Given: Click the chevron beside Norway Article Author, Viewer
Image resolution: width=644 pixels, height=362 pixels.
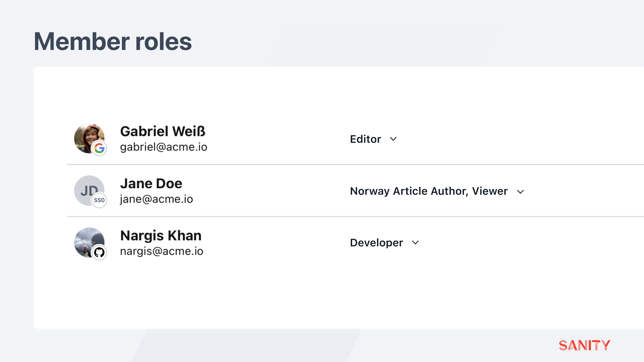Looking at the screenshot, I should click(520, 192).
